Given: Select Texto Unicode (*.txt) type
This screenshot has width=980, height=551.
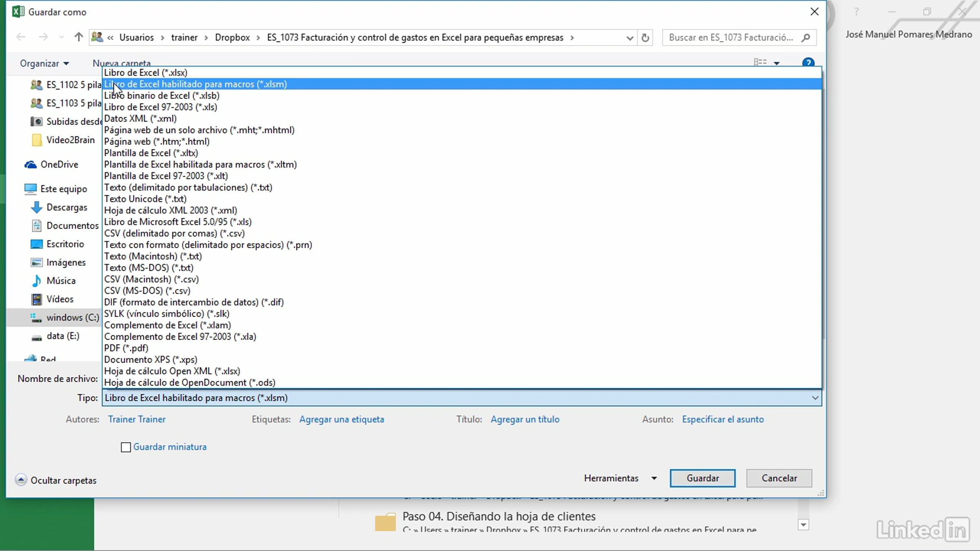Looking at the screenshot, I should [x=462, y=199].
